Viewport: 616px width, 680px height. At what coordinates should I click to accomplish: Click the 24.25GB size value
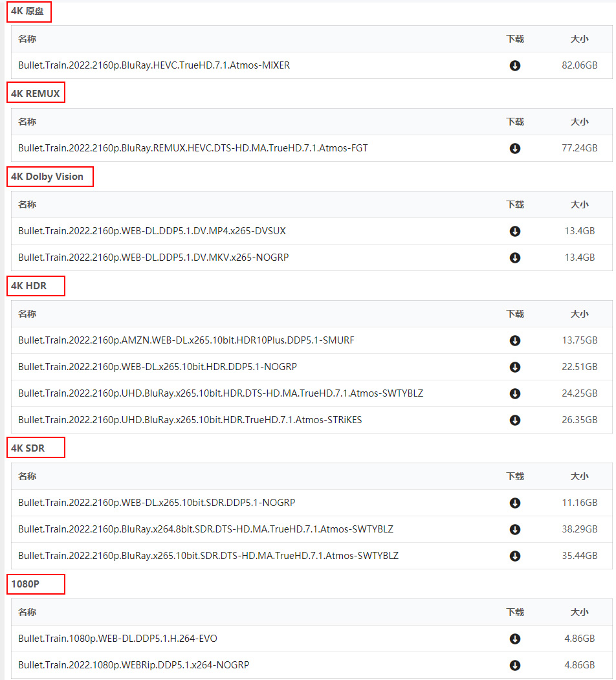click(x=580, y=393)
